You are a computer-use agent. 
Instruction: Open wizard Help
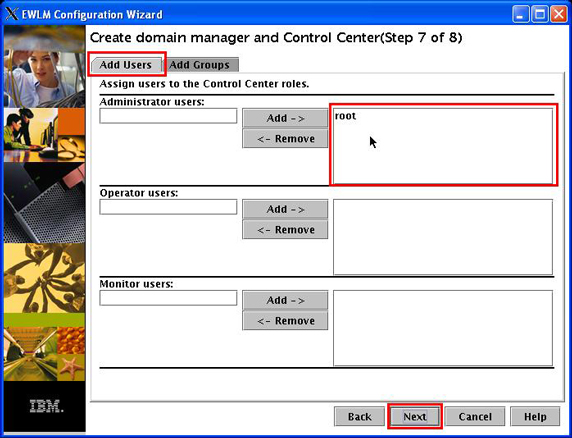click(535, 416)
